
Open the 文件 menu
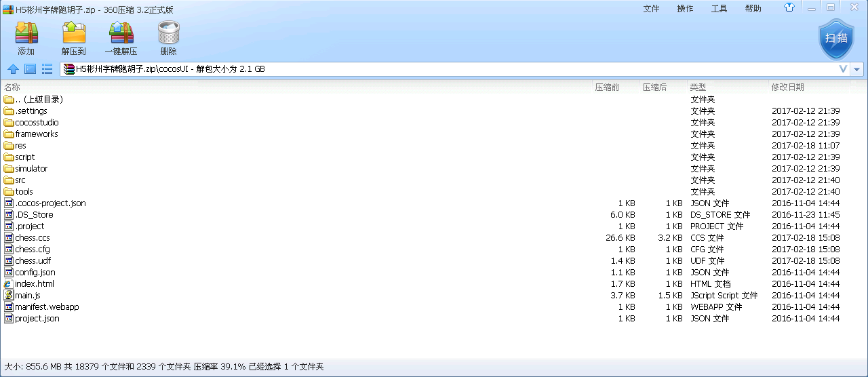[651, 9]
